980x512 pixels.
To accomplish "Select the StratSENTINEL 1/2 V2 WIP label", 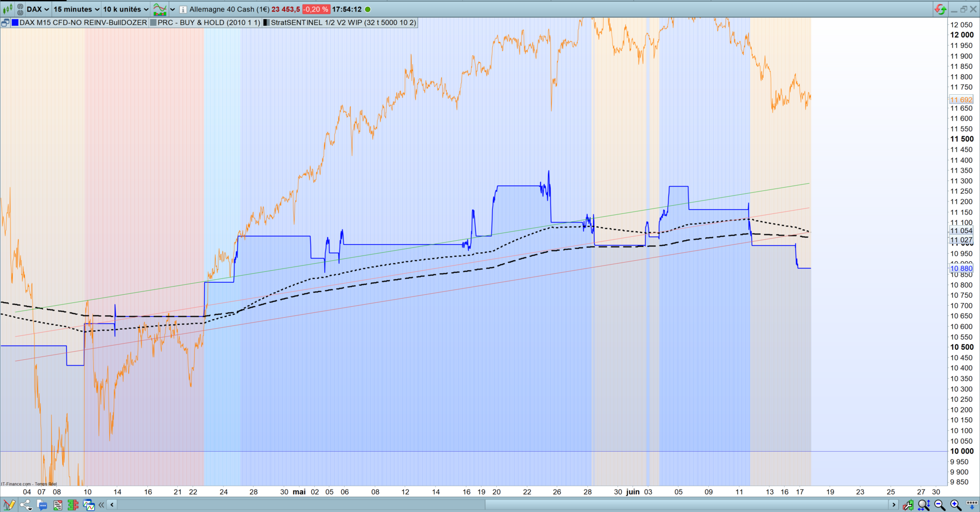I will pos(343,22).
